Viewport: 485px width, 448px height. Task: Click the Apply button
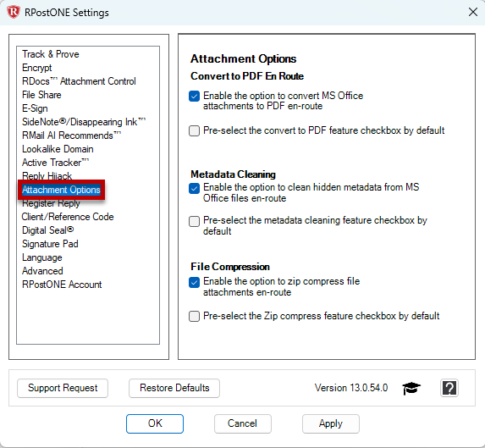(331, 423)
